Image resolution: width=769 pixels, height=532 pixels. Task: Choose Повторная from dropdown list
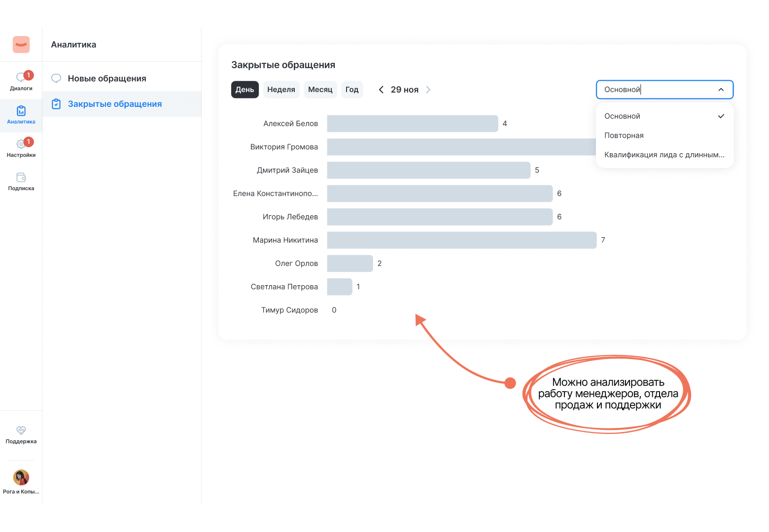624,135
